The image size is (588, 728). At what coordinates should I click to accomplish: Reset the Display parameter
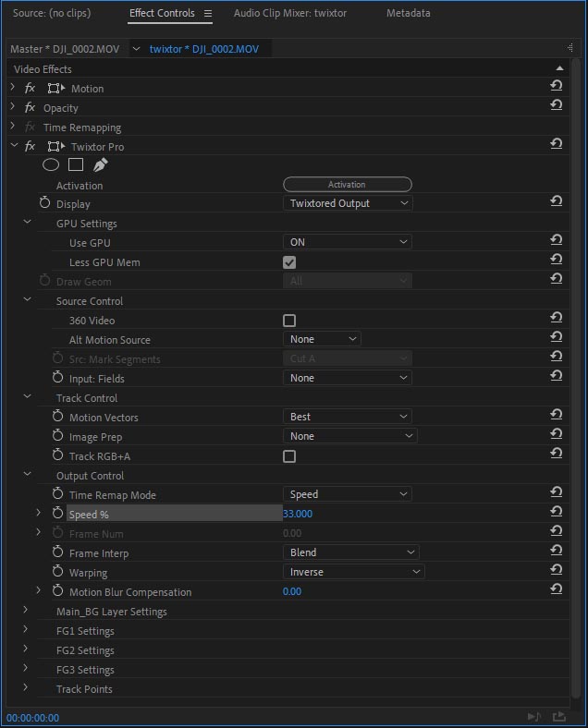coord(556,201)
